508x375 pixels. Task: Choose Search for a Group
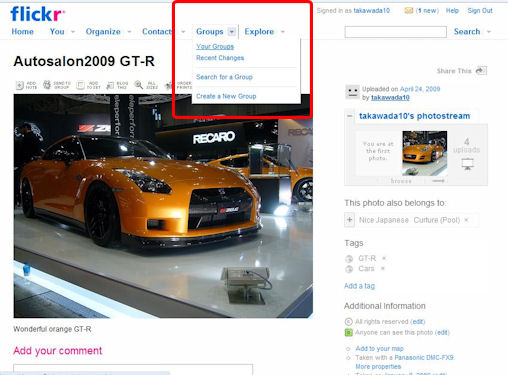click(x=224, y=77)
